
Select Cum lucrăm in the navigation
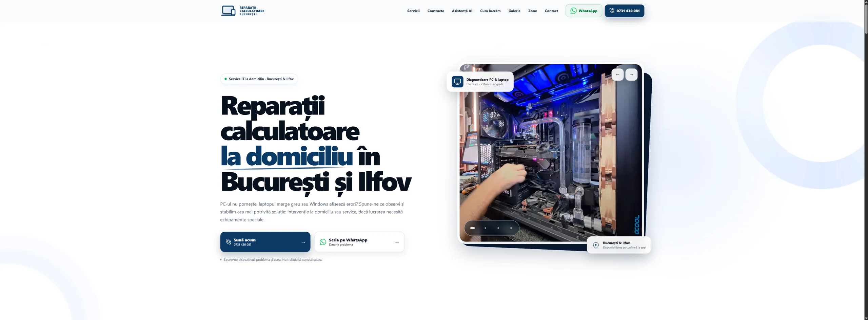(x=490, y=11)
